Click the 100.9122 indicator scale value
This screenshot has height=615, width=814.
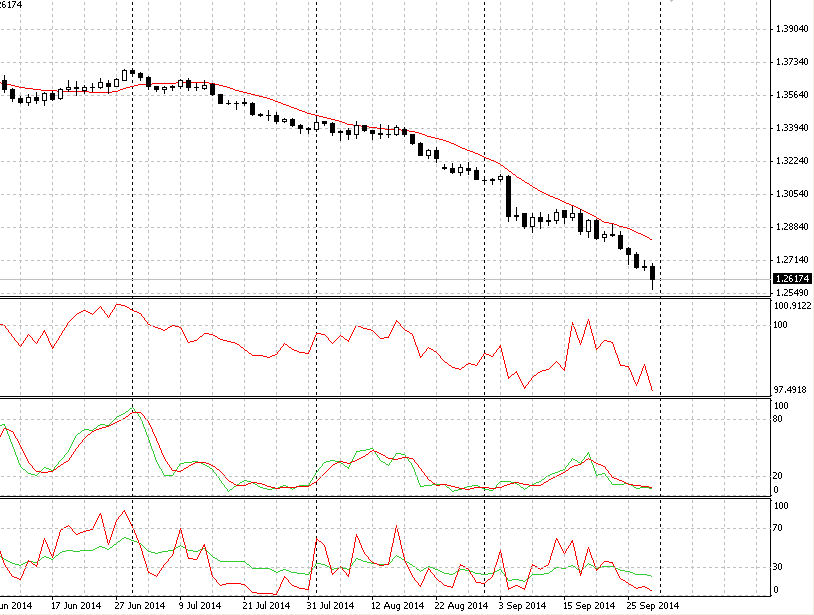[792, 306]
